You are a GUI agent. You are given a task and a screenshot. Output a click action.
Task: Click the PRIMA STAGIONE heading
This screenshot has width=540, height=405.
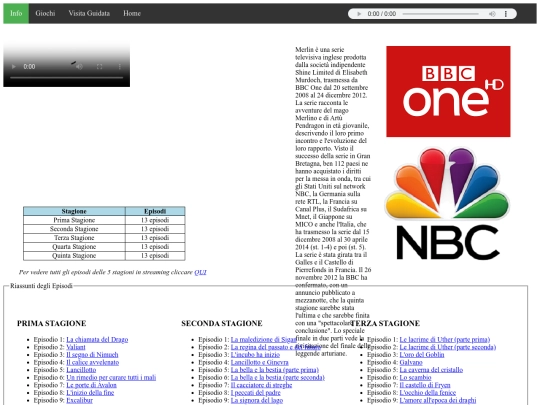52,323
